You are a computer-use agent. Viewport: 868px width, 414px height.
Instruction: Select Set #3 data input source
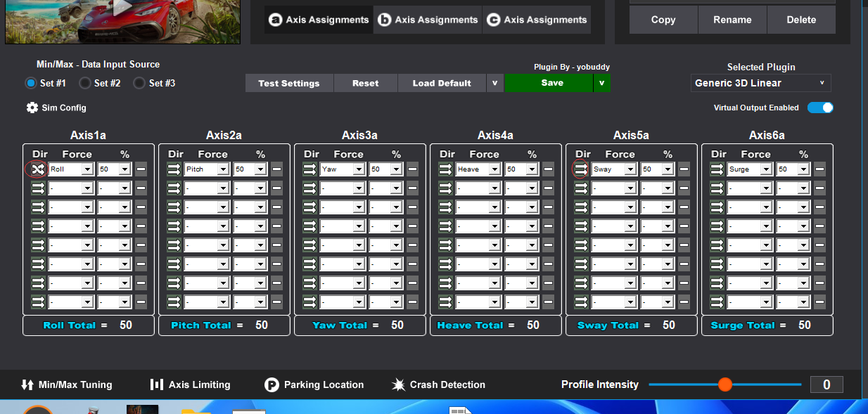coord(139,83)
